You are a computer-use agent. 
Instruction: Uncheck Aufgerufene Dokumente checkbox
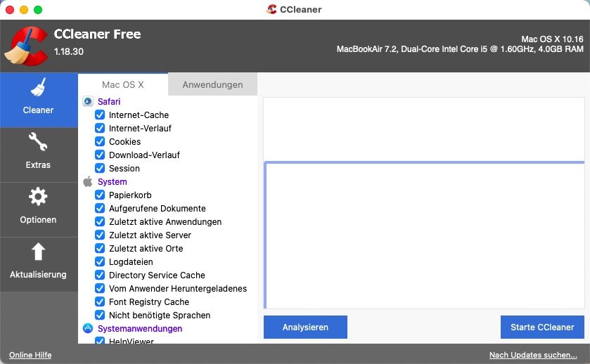tap(100, 208)
